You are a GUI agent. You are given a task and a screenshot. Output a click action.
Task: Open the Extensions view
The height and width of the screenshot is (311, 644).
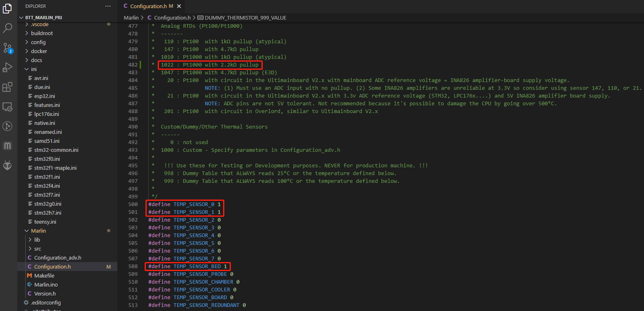(7, 87)
